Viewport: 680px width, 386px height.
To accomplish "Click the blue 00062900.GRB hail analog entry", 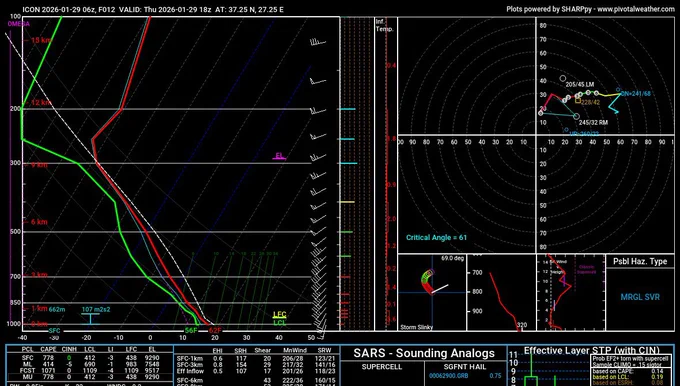I will [x=448, y=376].
